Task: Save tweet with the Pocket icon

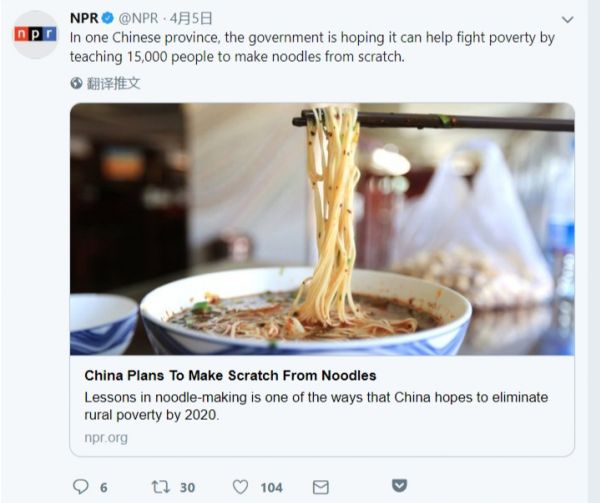Action: [x=399, y=485]
